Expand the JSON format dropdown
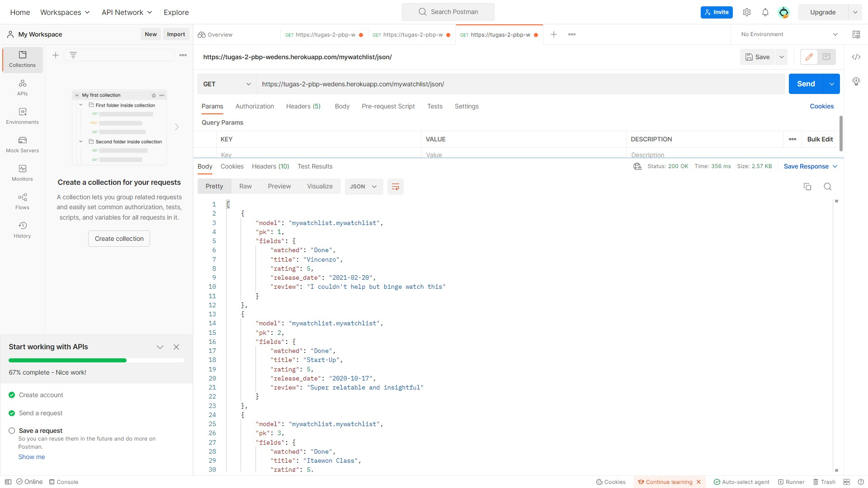Screen dimensions: 868x488 coord(363,186)
